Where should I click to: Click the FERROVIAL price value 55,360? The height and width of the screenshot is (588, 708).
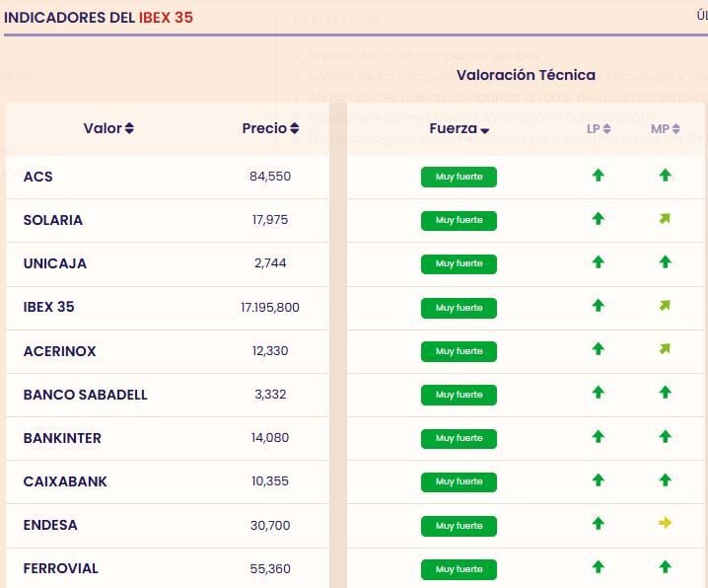270,568
